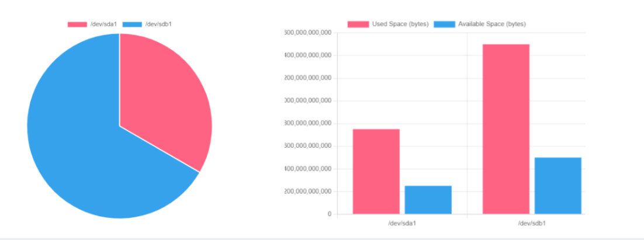Select the tall red used bar for /dev/sdb1
The height and width of the screenshot is (240, 644).
[x=506, y=128]
